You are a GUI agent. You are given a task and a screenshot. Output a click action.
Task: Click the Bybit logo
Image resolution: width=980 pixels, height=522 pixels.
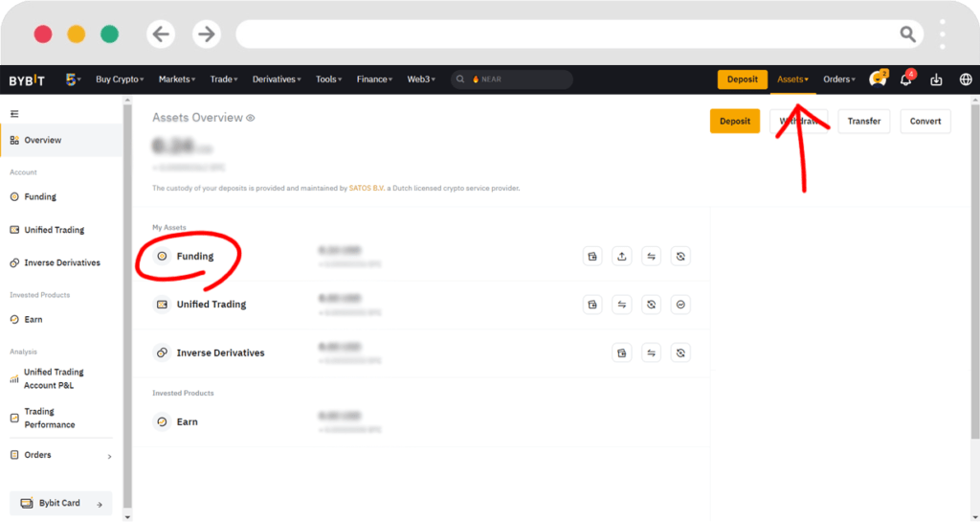click(x=27, y=79)
